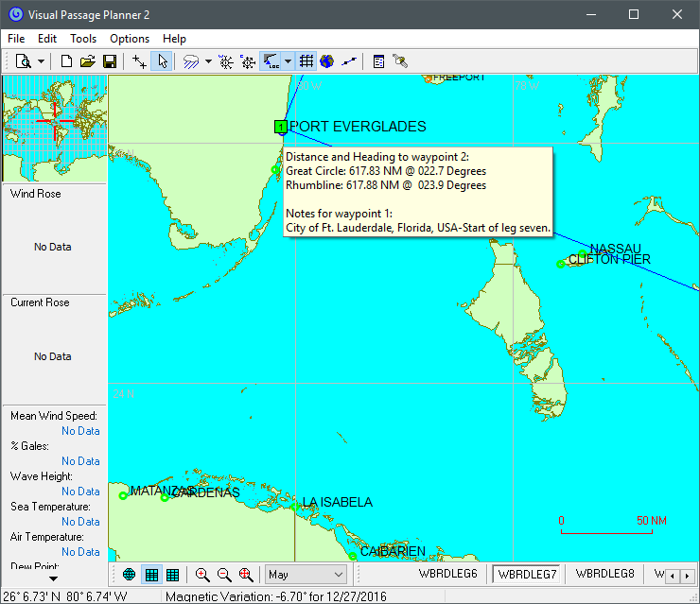Open the Tools menu

tap(83, 39)
